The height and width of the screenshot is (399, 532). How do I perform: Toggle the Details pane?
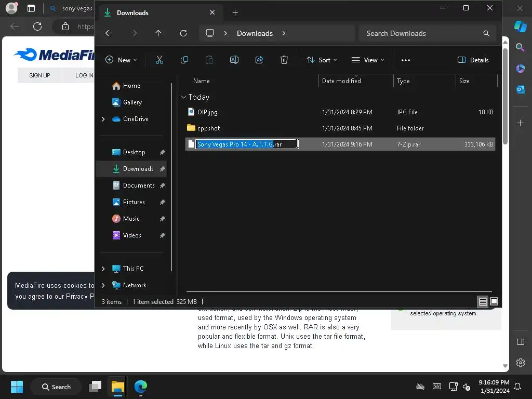coord(473,60)
